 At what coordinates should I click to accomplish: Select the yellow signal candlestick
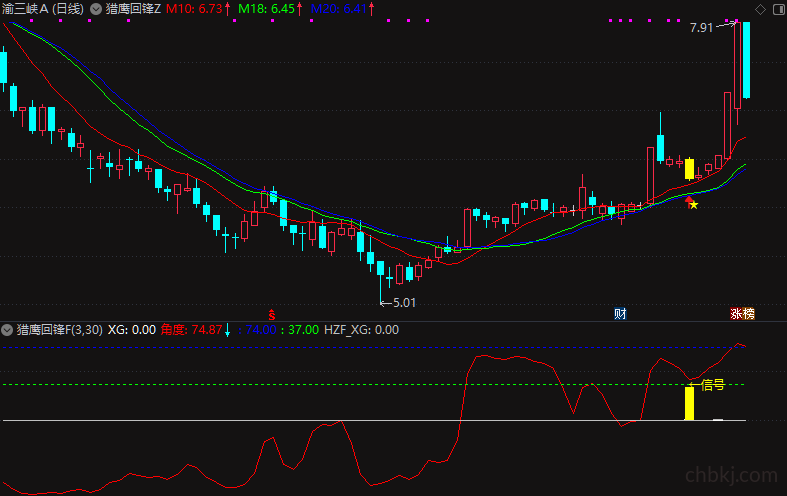tap(689, 169)
